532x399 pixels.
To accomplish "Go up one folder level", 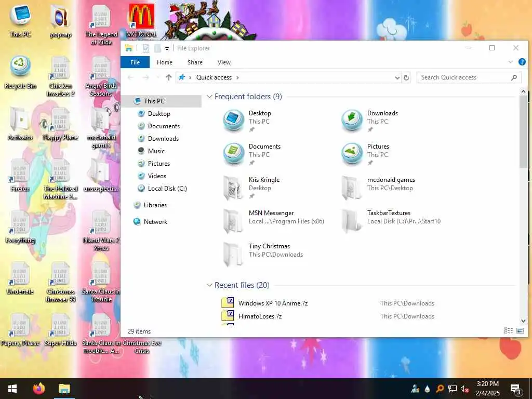I will tap(169, 77).
